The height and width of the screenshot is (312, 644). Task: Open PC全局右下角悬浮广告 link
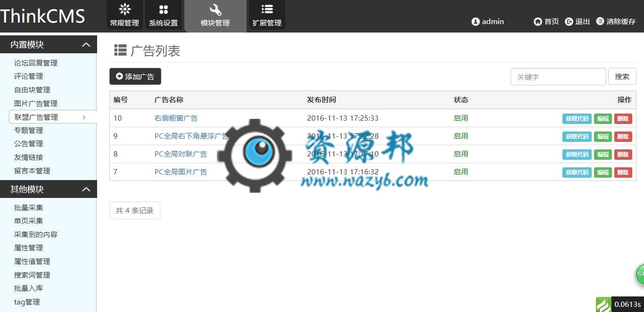(191, 136)
